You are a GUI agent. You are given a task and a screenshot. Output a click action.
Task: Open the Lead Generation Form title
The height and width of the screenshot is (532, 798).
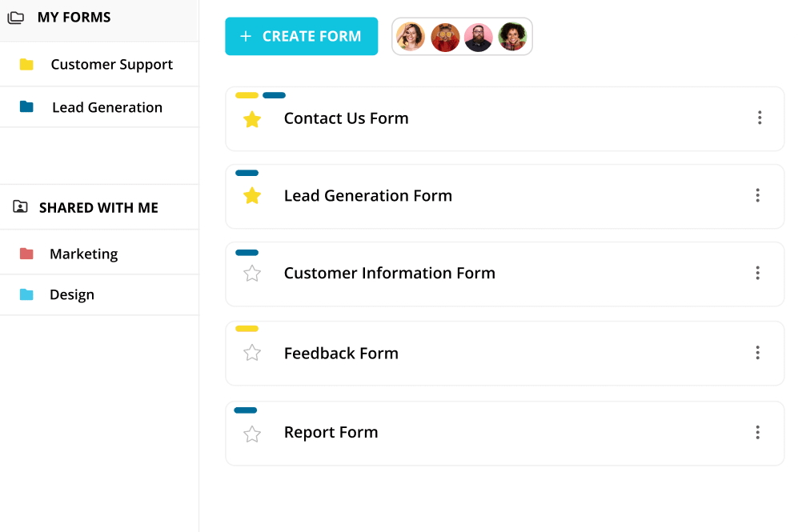[367, 196]
